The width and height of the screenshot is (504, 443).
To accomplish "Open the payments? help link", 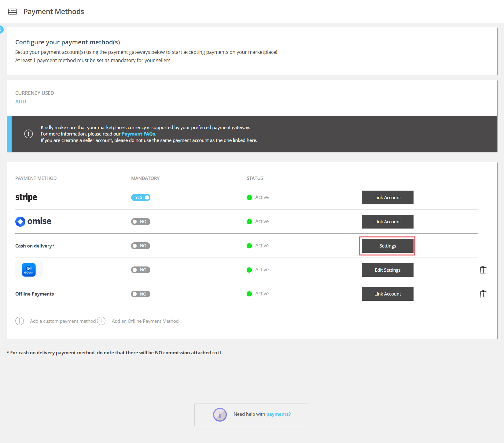I will [278, 414].
